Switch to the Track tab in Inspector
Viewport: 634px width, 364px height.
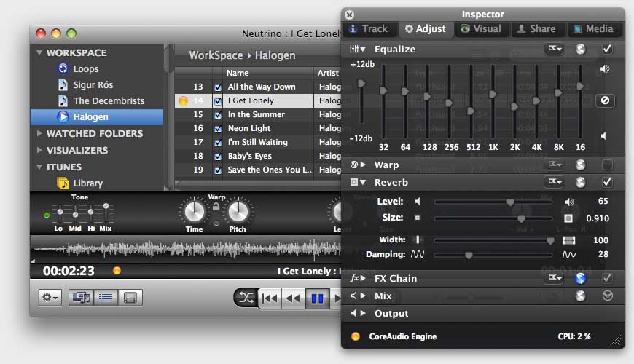[369, 29]
